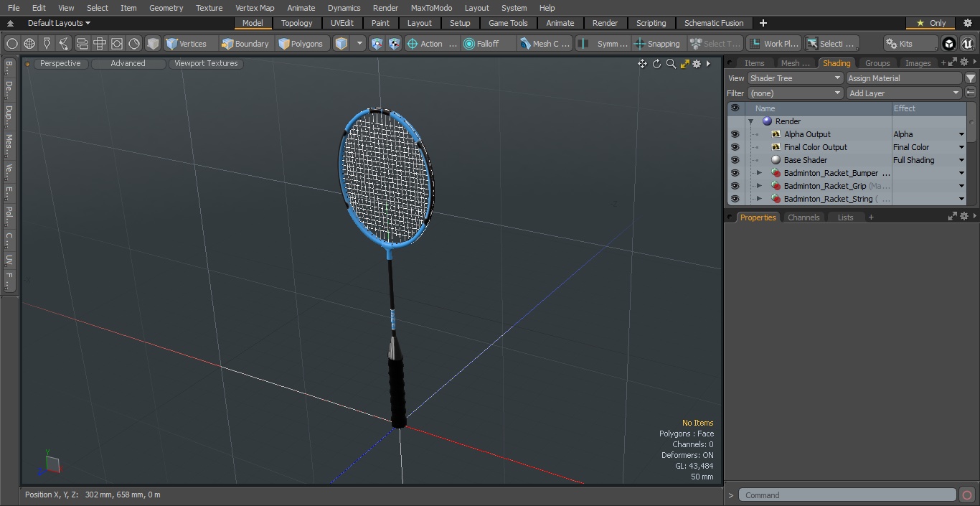980x506 pixels.
Task: Hide the Badminton_Racket_Grip material
Action: pos(735,186)
